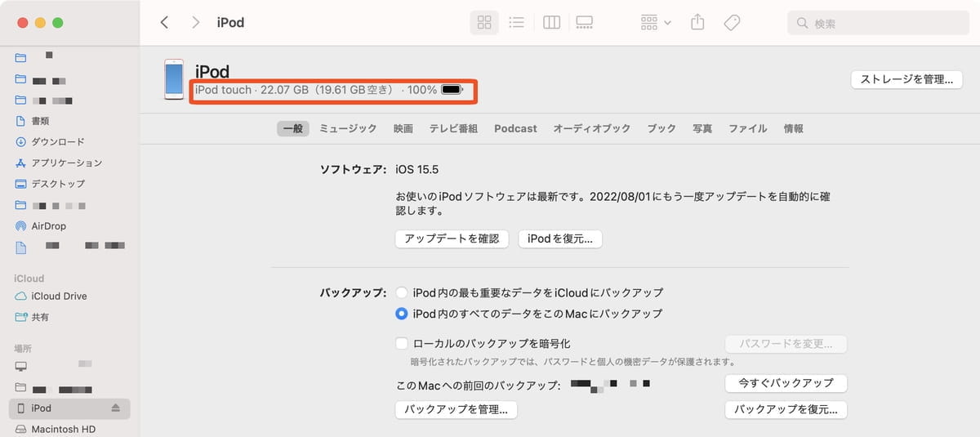Open the Podcast tab
Image resolution: width=980 pixels, height=437 pixels.
coord(515,128)
